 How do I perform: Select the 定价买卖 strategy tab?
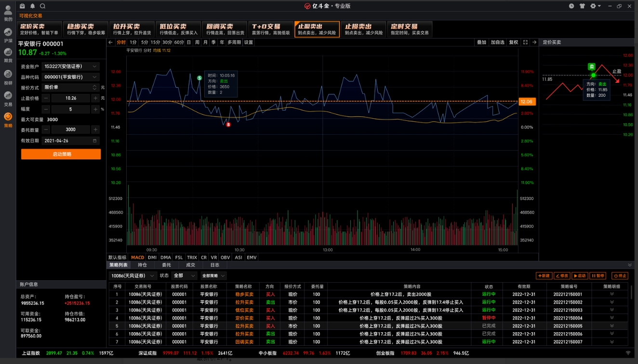click(x=39, y=29)
